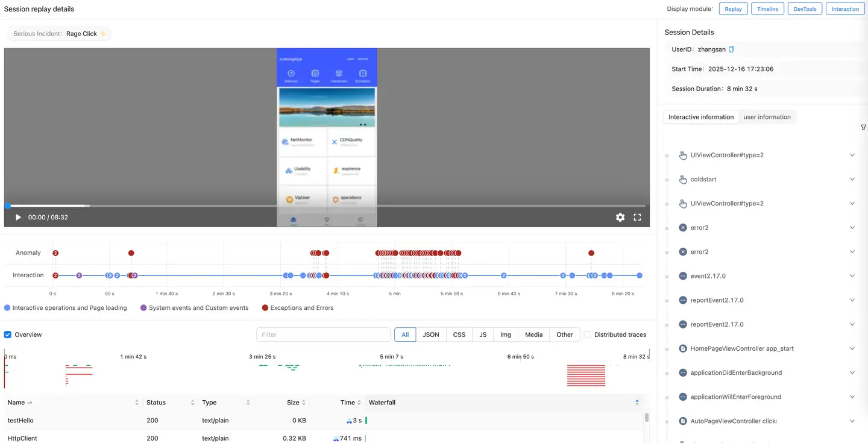Screen dimensions: 868x443
Task: Toggle the DevTools display module button
Action: pos(805,9)
